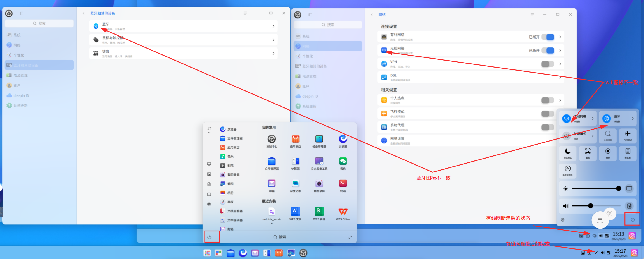Open 鼠标与触控板 row chevron
The height and width of the screenshot is (259, 644).
click(x=274, y=40)
